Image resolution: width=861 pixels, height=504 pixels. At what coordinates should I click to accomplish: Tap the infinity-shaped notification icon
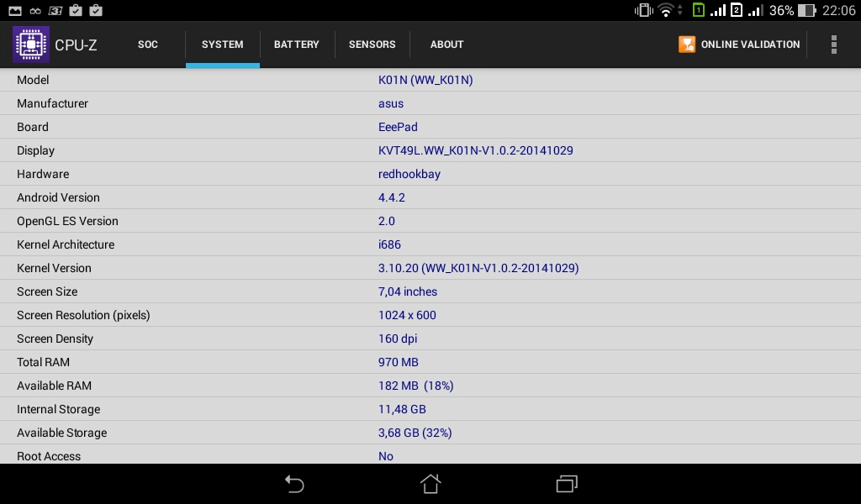pos(35,10)
